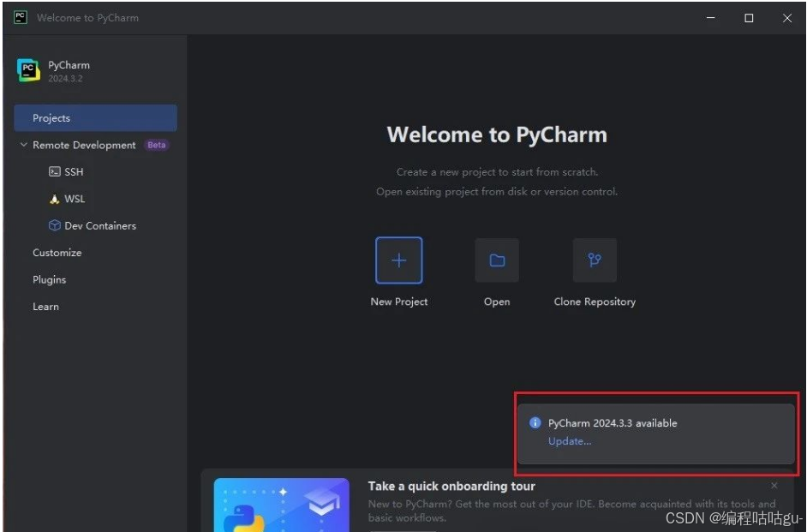Screen dimensions: 807x532
Task: Go to the Plugins section
Action: [50, 280]
